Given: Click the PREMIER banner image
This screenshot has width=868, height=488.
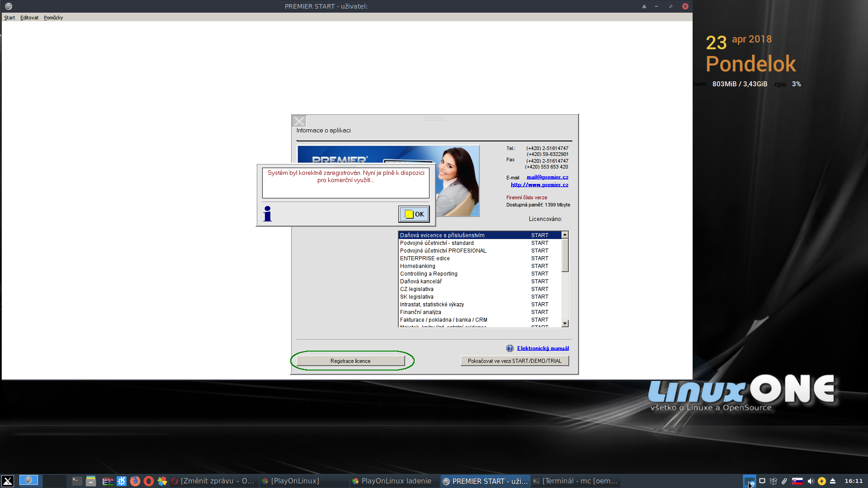Looking at the screenshot, I should pos(388,181).
